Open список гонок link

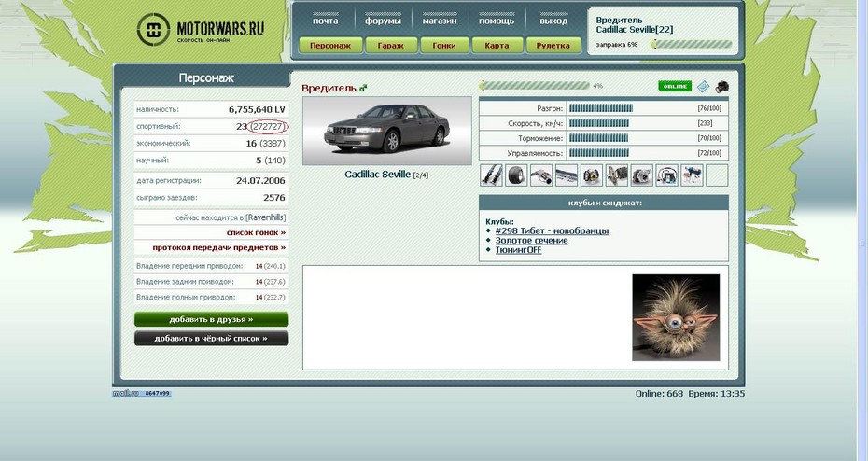[x=256, y=232]
